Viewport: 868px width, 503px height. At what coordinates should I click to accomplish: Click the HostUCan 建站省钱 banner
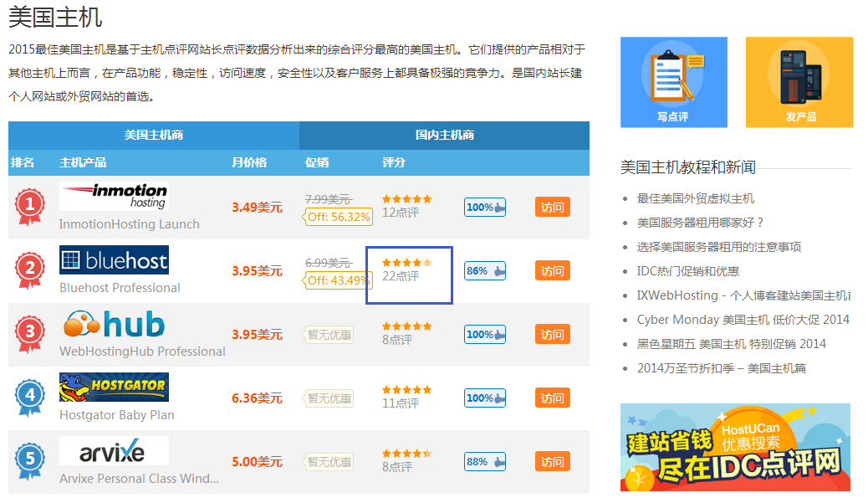pos(735,447)
